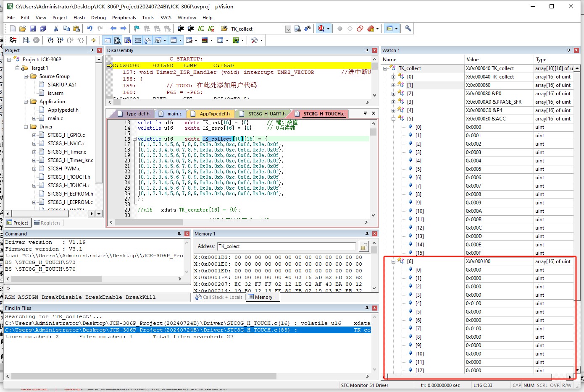Image resolution: width=584 pixels, height=392 pixels.
Task: Click the Comment selection icon
Action: click(x=201, y=29)
